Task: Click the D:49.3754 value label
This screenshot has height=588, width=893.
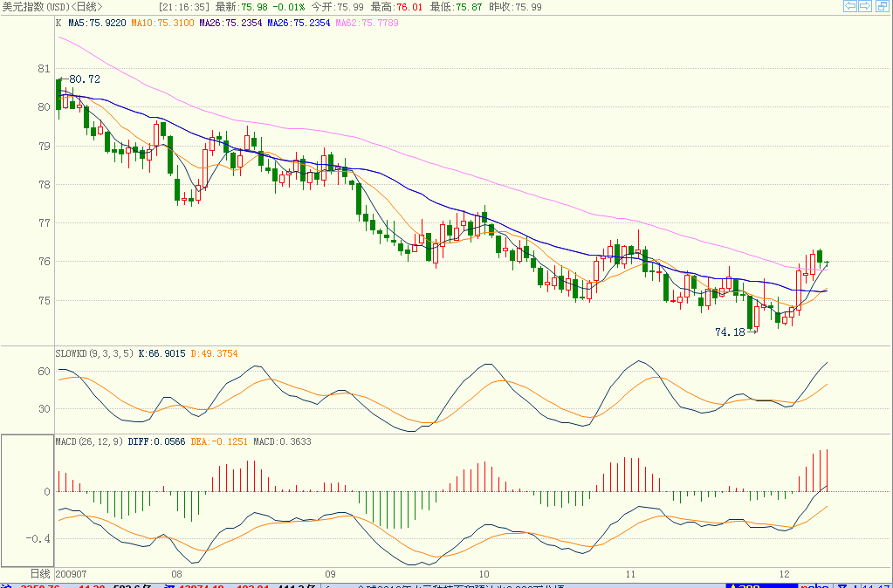Action: [214, 353]
